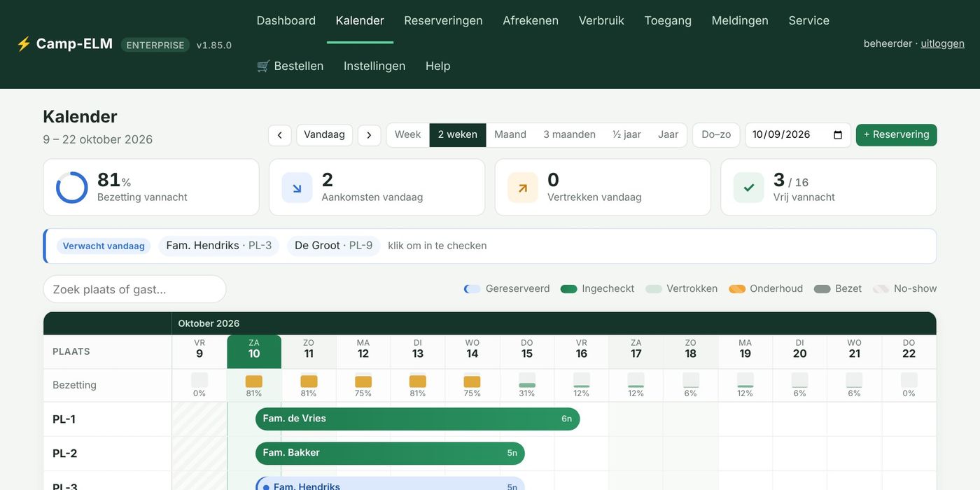
Task: Open Fam. de Vries reservation bar
Action: pos(418,419)
